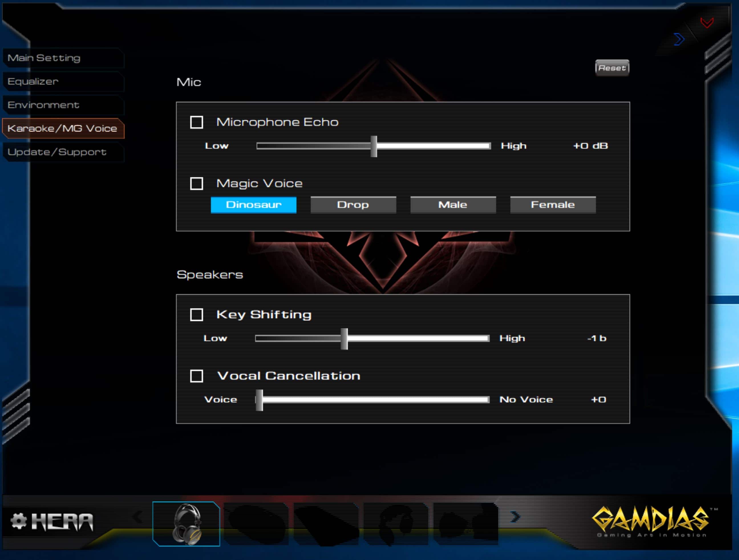The height and width of the screenshot is (560, 739).
Task: Click the Microphone Echo level slider handle
Action: coord(374,146)
